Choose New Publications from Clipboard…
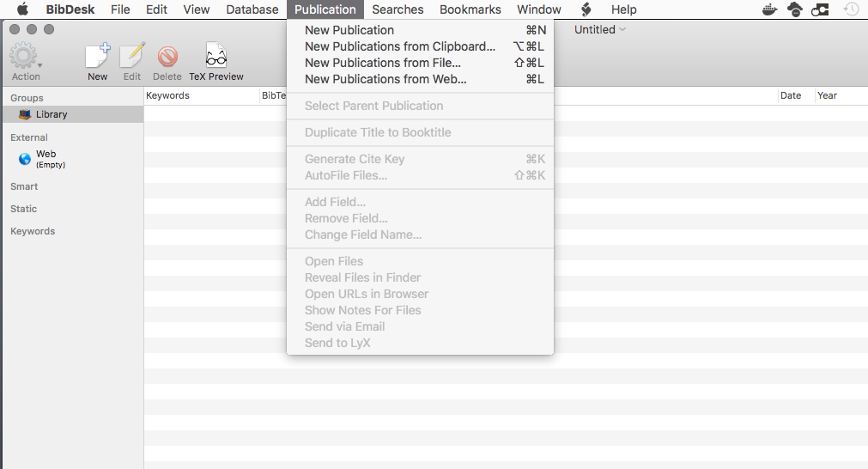This screenshot has height=469, width=868. (420, 46)
